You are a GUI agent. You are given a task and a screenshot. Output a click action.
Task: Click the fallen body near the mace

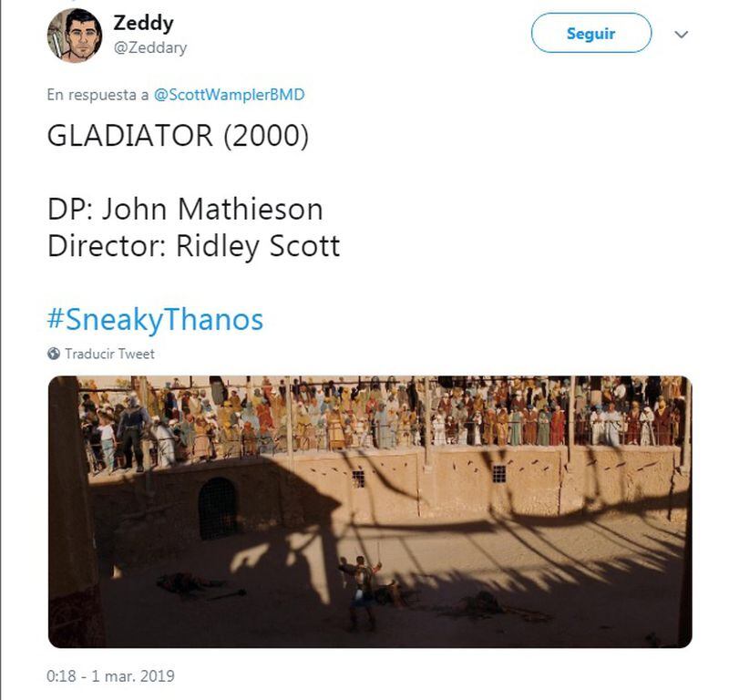coord(181,583)
